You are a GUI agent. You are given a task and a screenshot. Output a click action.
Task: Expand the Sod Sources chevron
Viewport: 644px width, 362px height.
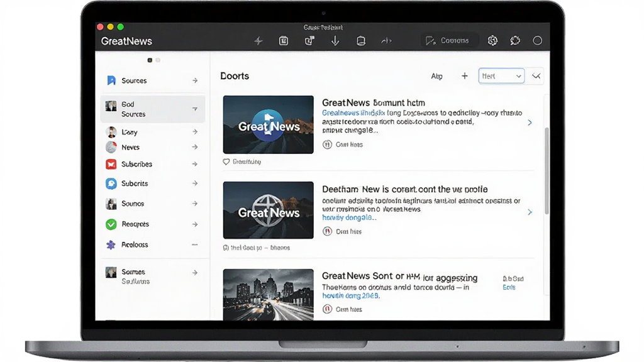coord(195,109)
